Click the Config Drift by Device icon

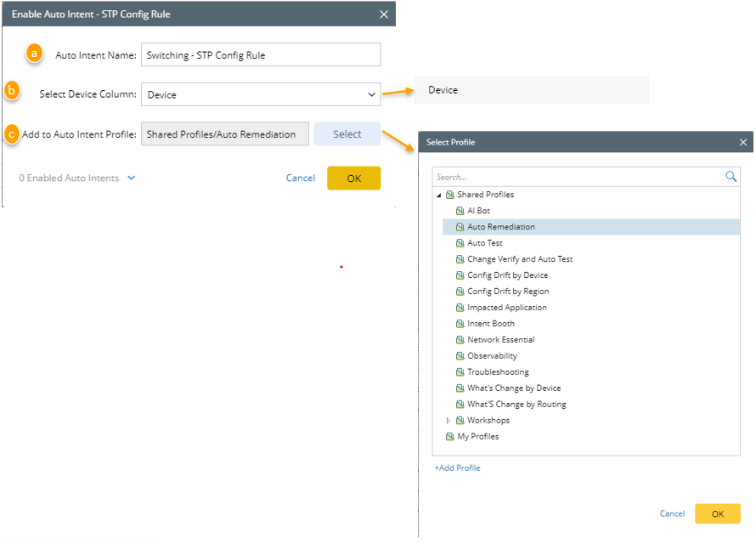point(460,275)
